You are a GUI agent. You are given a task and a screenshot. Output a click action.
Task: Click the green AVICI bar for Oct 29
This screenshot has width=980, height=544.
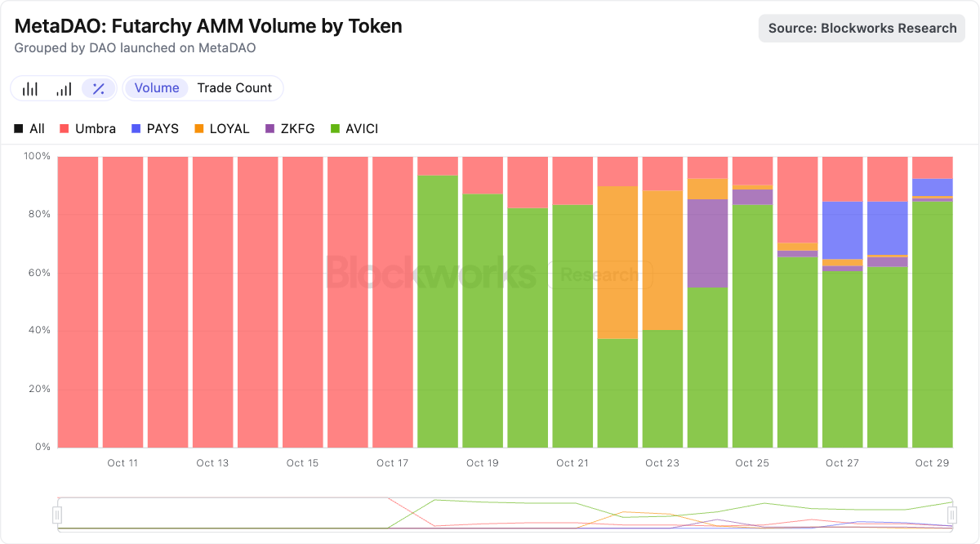(932, 327)
